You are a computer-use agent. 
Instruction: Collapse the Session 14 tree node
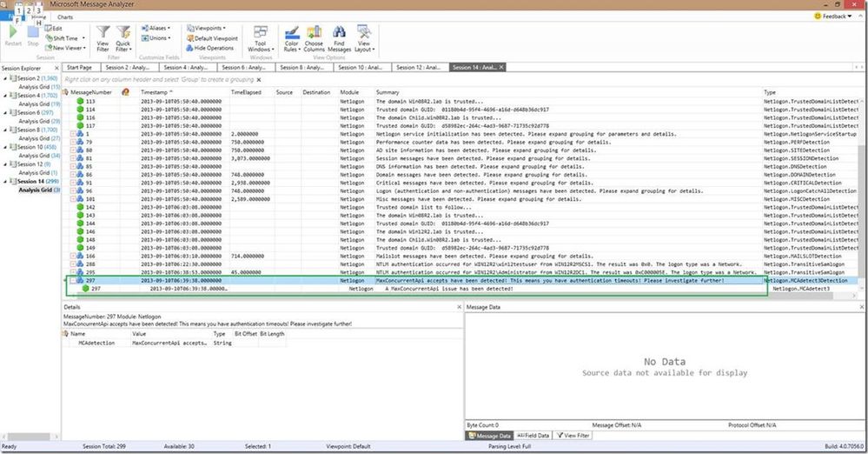[5, 181]
